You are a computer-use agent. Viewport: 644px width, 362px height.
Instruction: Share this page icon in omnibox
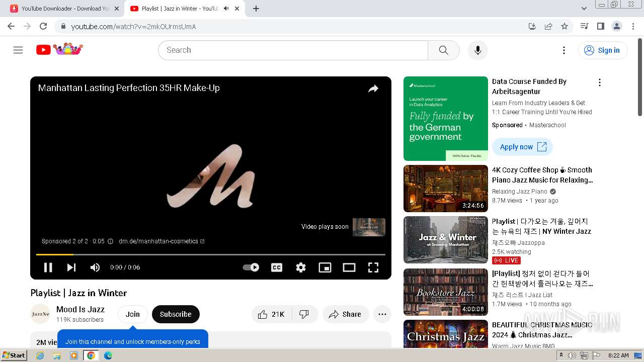click(548, 26)
